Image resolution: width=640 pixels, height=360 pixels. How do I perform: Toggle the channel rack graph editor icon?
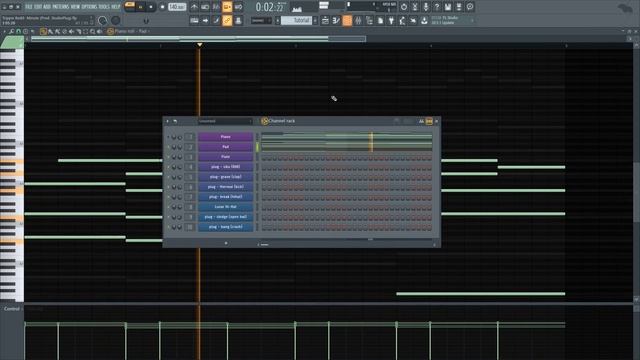point(421,121)
